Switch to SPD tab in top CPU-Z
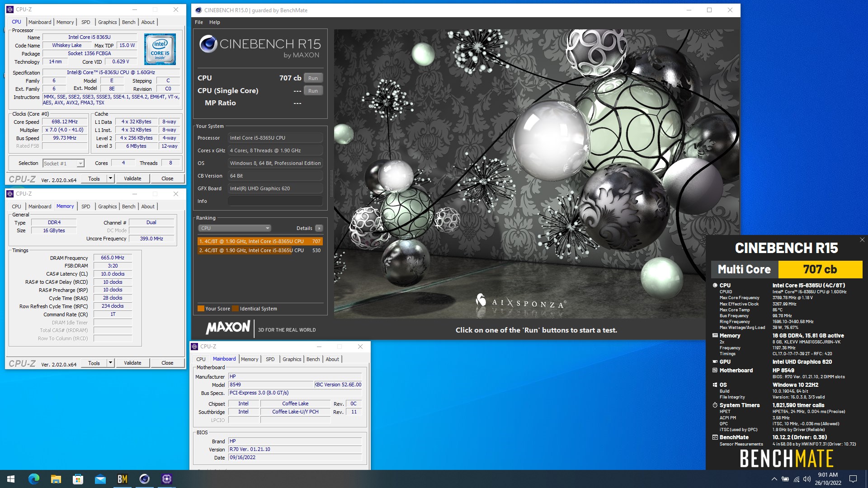Viewport: 868px width, 488px height. click(x=86, y=22)
